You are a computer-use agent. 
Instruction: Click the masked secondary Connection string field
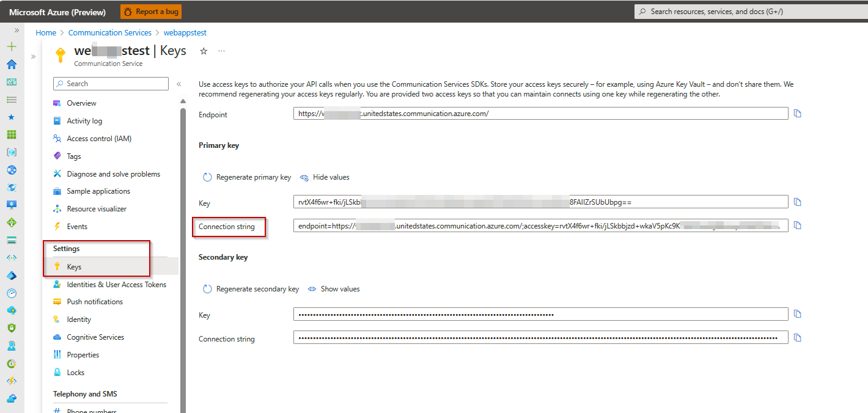pyautogui.click(x=541, y=338)
